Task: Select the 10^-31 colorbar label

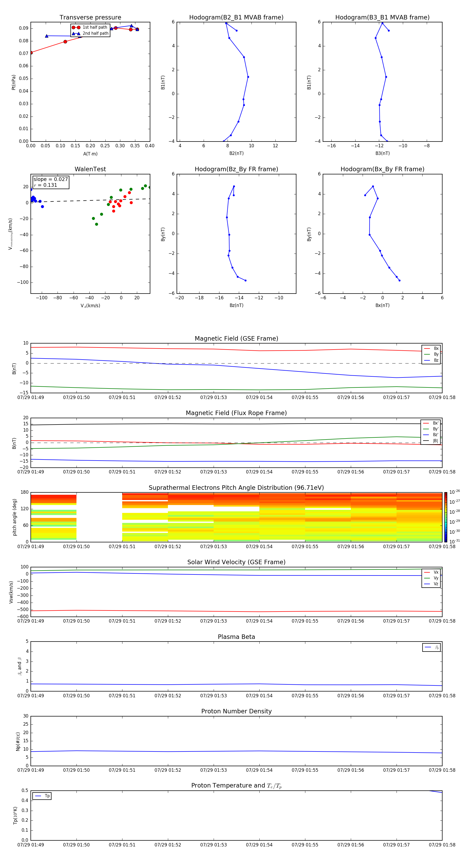Action: click(455, 542)
